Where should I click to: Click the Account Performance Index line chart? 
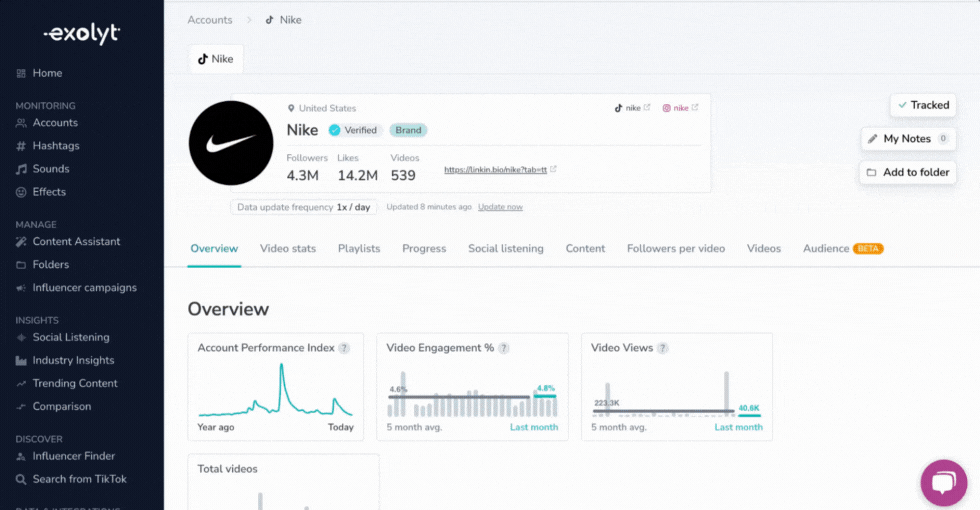[276, 390]
